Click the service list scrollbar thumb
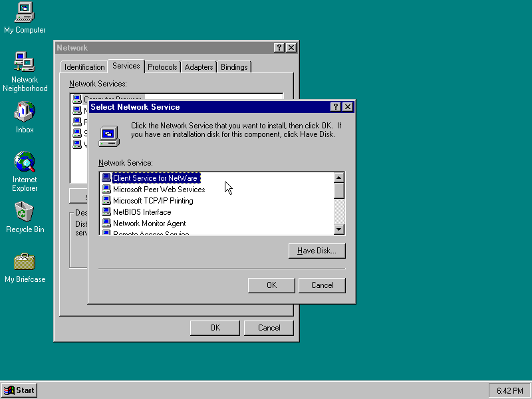The height and width of the screenshot is (399, 532). click(x=339, y=191)
